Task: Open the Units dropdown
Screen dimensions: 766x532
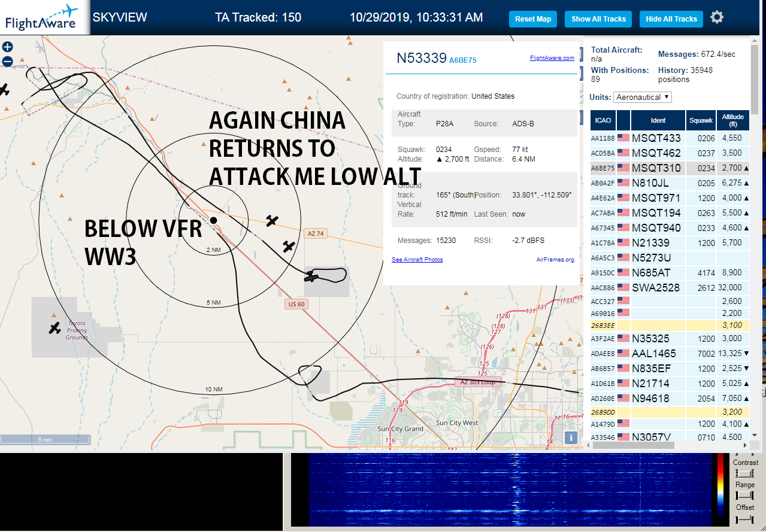Action: pos(642,97)
